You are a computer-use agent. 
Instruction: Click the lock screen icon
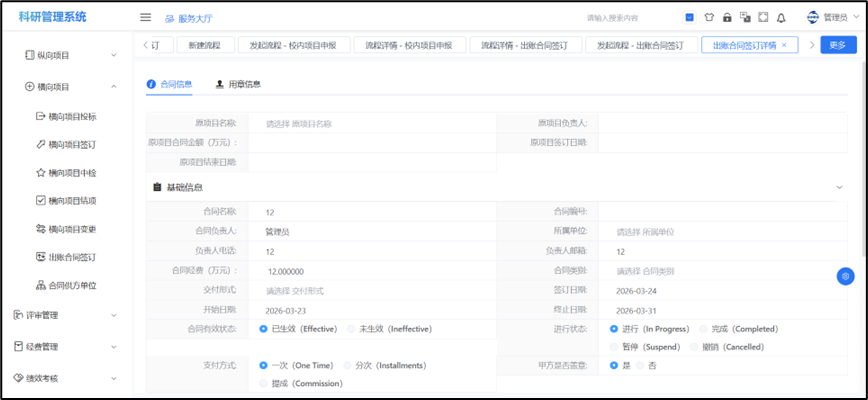[x=727, y=17]
